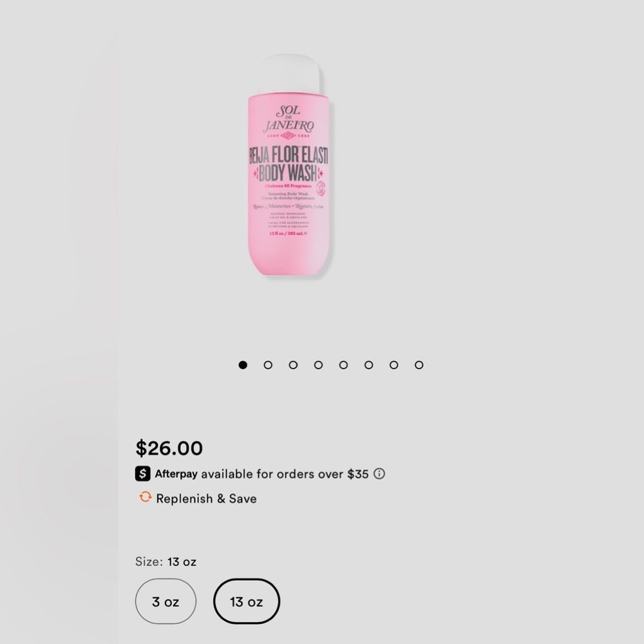
Task: Open the sixth carousel image dot
Action: (368, 365)
